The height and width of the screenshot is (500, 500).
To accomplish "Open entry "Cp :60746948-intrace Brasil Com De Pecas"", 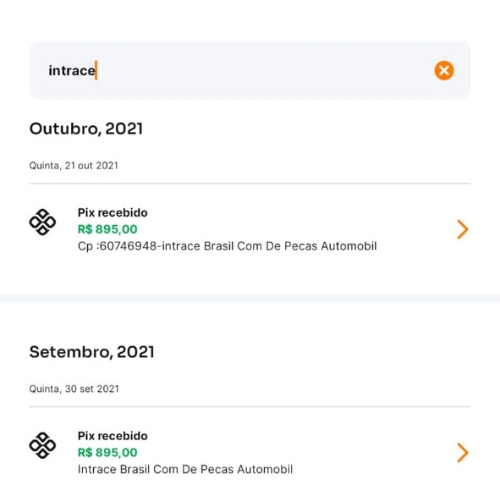I will [x=227, y=246].
